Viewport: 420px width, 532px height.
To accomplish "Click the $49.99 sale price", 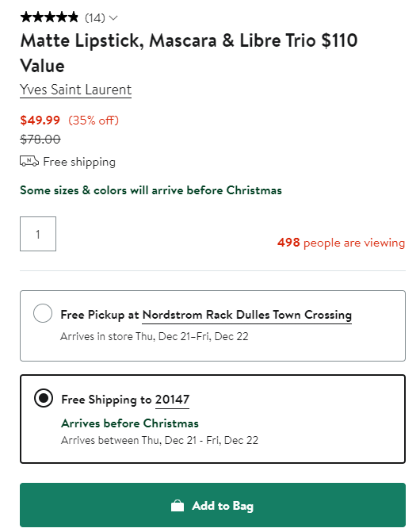I will click(40, 120).
